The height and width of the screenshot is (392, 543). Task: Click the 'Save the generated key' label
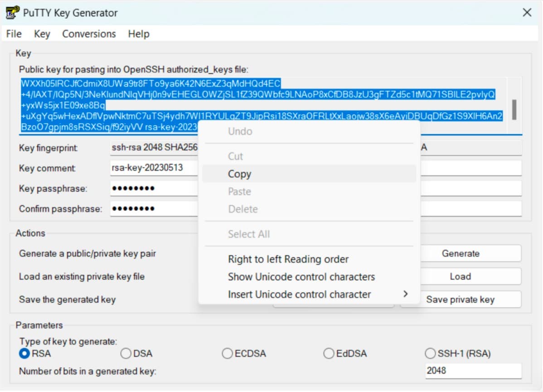67,299
